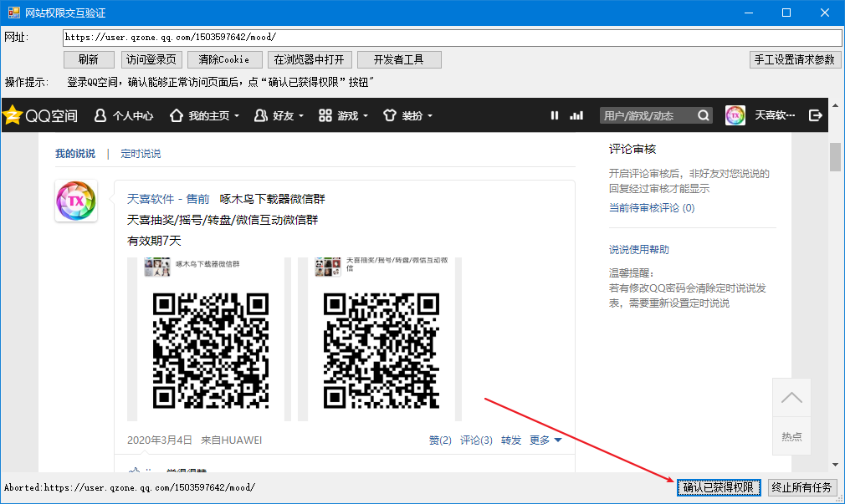
Task: Maximize the 网站权限交互验证 window
Action: (x=786, y=13)
